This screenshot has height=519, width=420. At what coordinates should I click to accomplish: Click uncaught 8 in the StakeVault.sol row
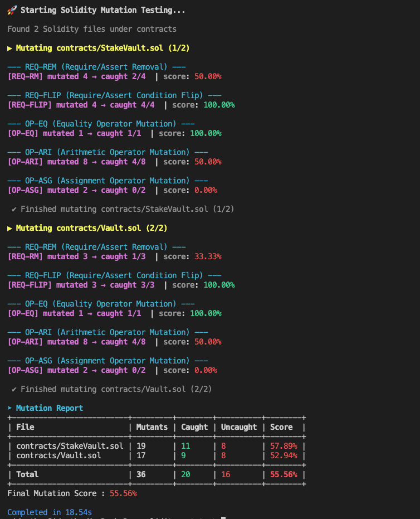click(223, 446)
